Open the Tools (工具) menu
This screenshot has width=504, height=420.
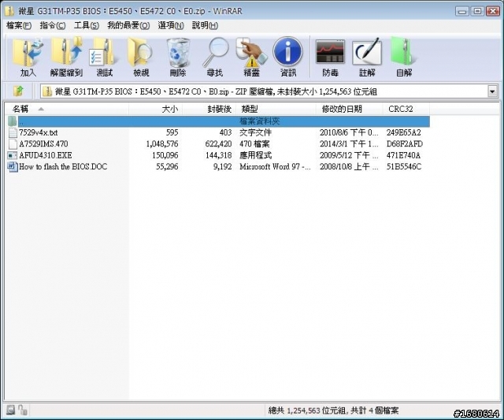pyautogui.click(x=87, y=25)
